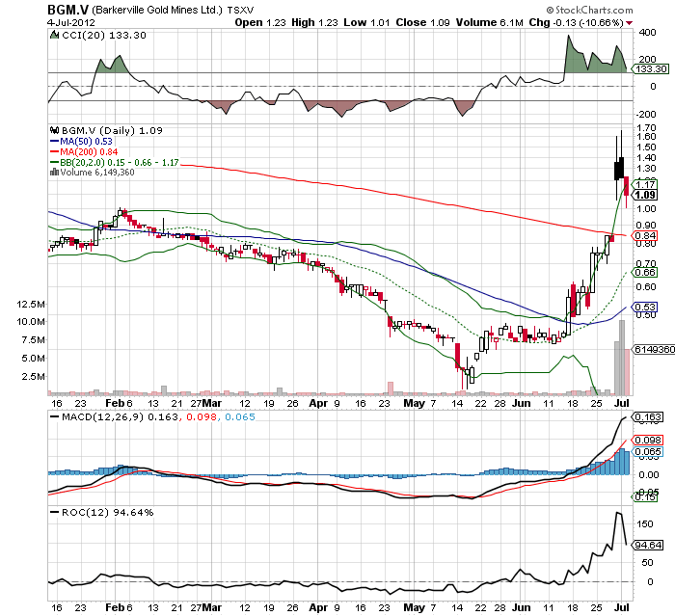Click the BGM.V ticker symbol title
675x616 pixels.
coord(68,10)
